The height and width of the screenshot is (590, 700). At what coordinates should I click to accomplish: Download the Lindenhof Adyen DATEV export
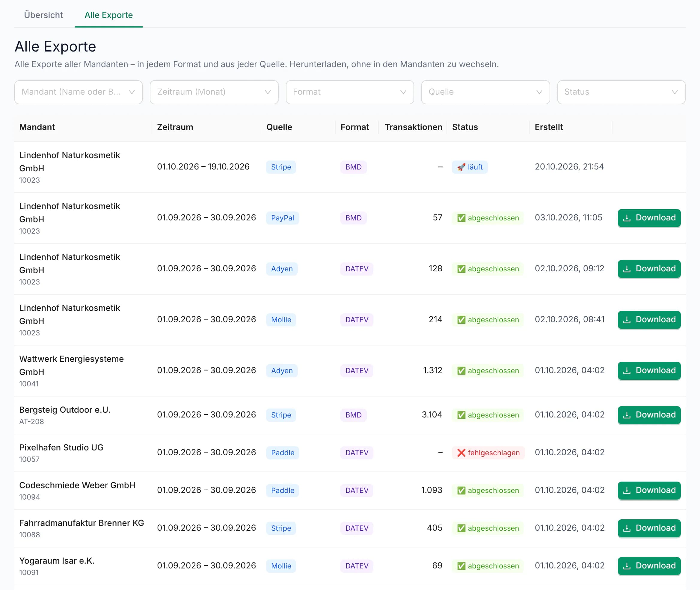pyautogui.click(x=649, y=269)
